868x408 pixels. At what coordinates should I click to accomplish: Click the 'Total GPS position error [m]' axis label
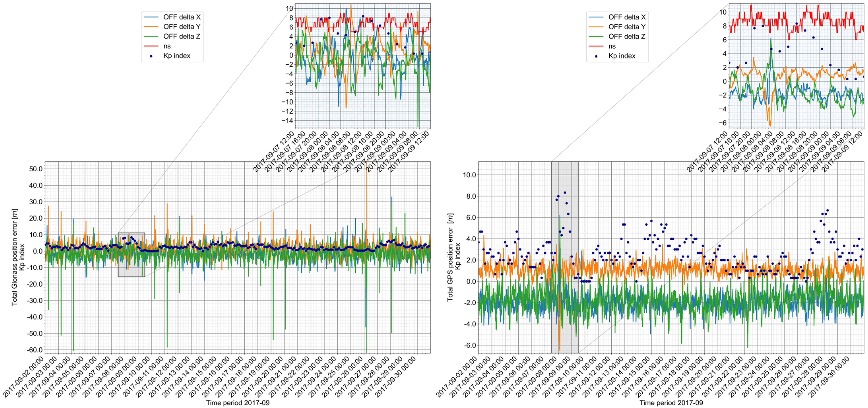click(x=450, y=257)
